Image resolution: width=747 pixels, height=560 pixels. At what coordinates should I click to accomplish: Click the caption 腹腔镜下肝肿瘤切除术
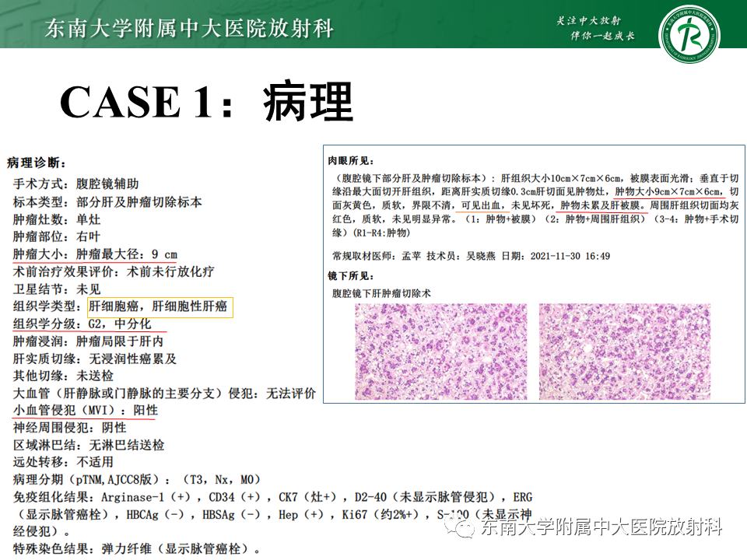[381, 294]
